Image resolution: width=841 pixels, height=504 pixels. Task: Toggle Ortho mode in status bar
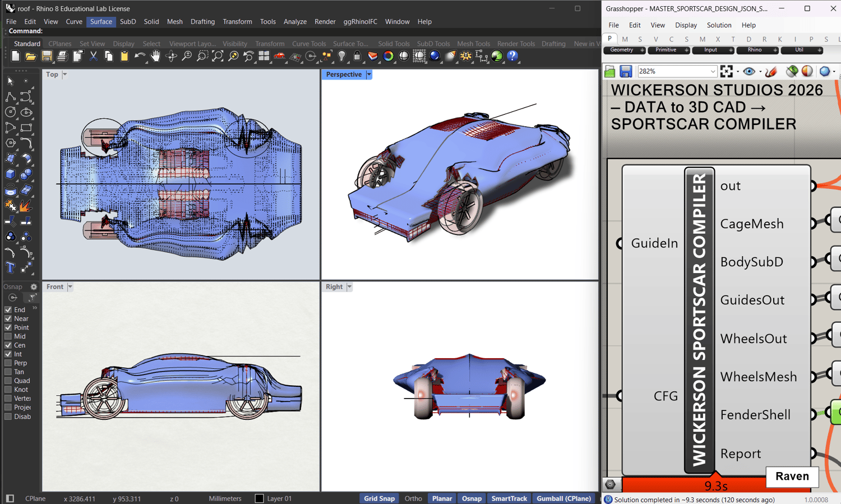point(413,498)
